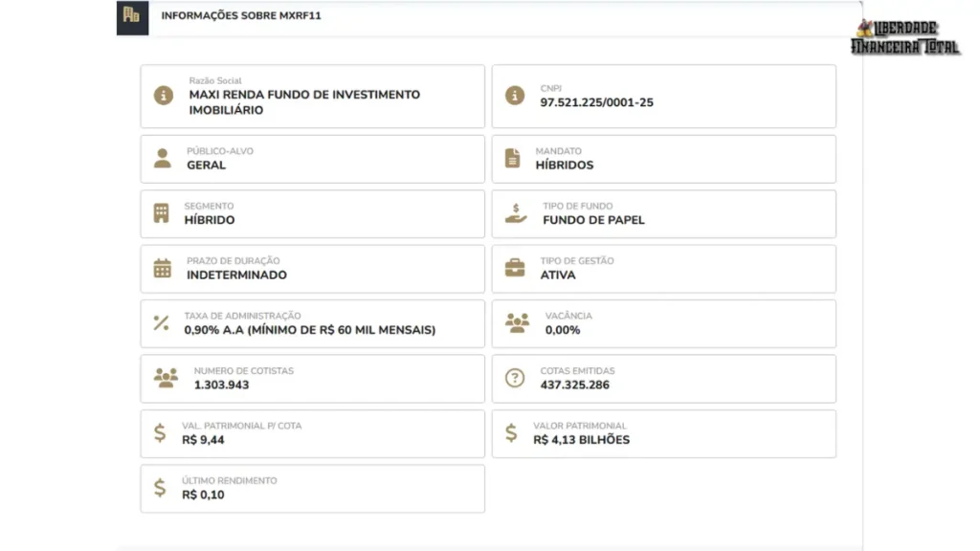
Task: Click the calendar icon for Prazo de Duração
Action: pyautogui.click(x=163, y=268)
